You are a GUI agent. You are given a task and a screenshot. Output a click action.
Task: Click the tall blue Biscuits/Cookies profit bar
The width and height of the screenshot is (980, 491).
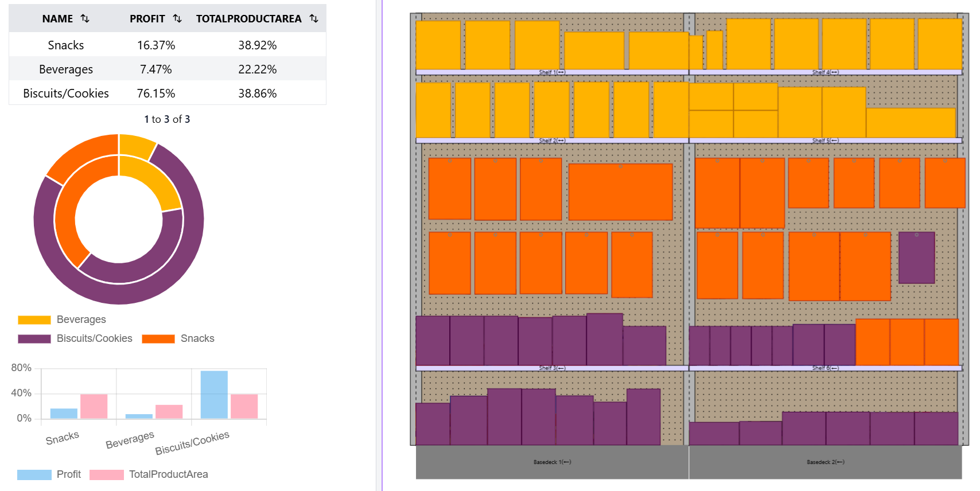214,394
